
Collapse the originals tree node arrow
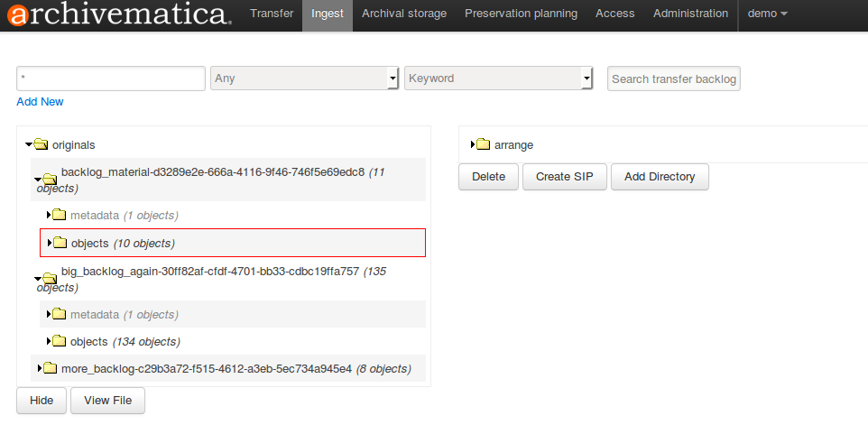[x=29, y=144]
